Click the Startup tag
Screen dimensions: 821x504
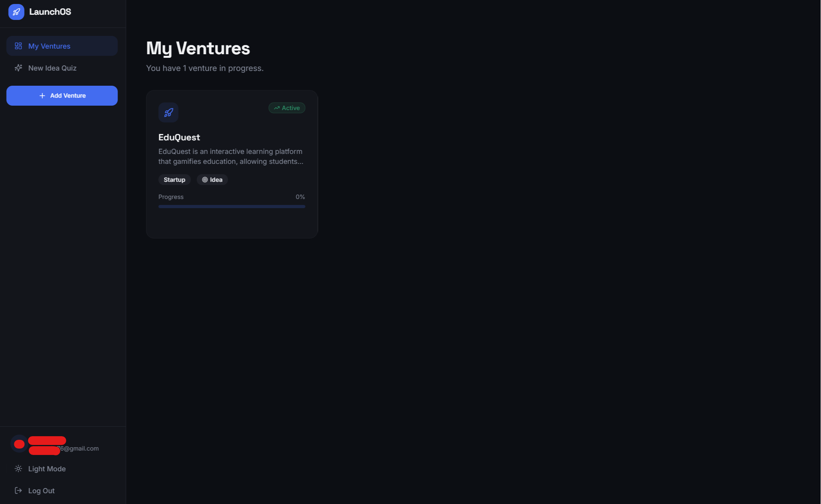click(x=174, y=180)
